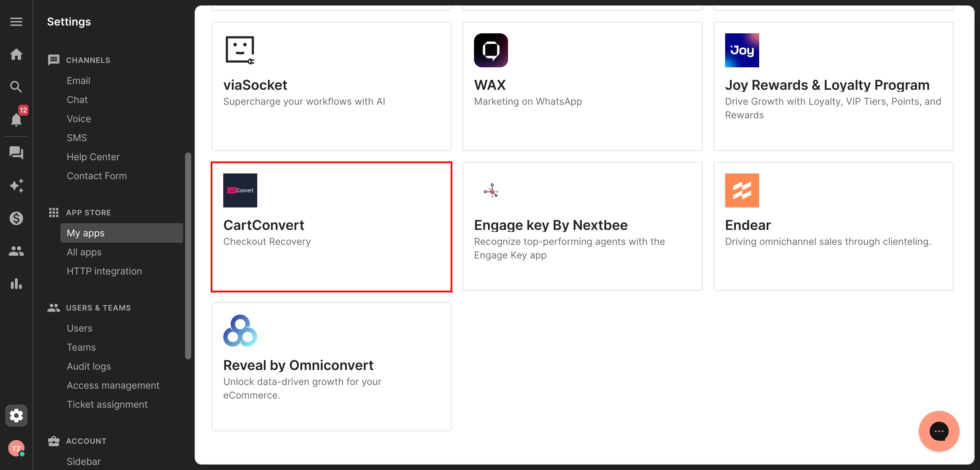Open the CartConvert app card

(331, 227)
